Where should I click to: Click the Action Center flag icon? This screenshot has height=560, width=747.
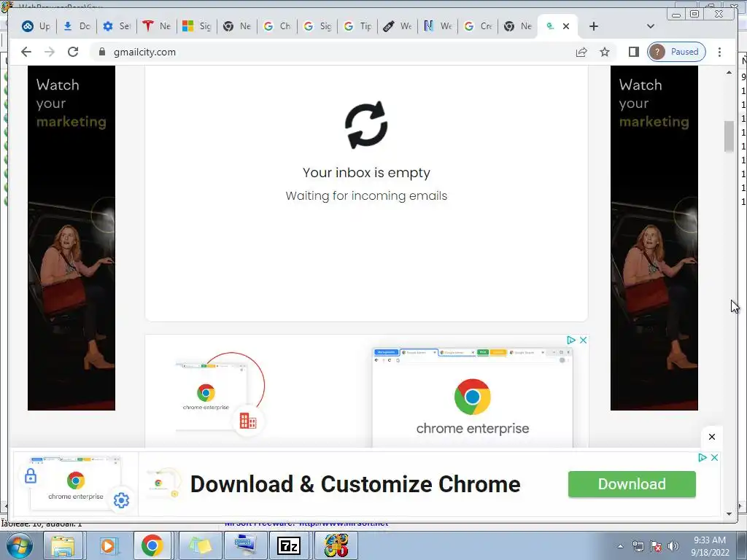pos(656,546)
